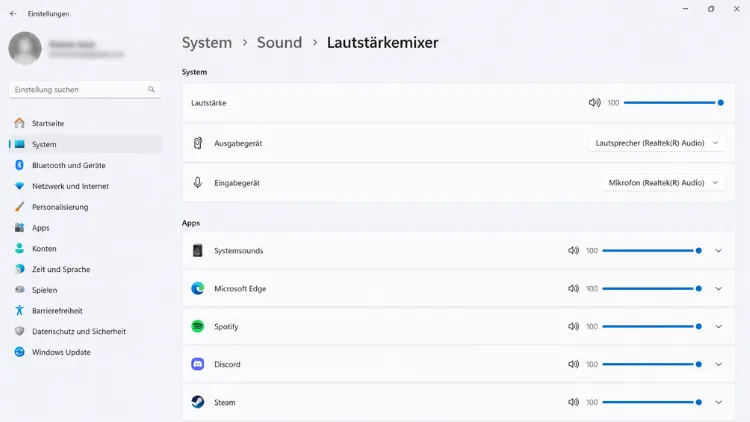Adjust the Microsoft Edge volume slider
750x422 pixels.
(x=652, y=289)
